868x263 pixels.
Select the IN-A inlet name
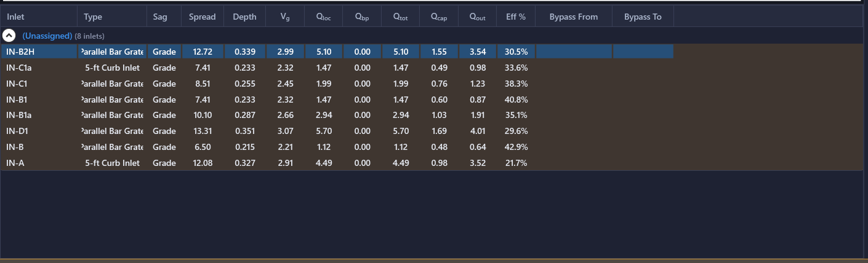click(15, 163)
